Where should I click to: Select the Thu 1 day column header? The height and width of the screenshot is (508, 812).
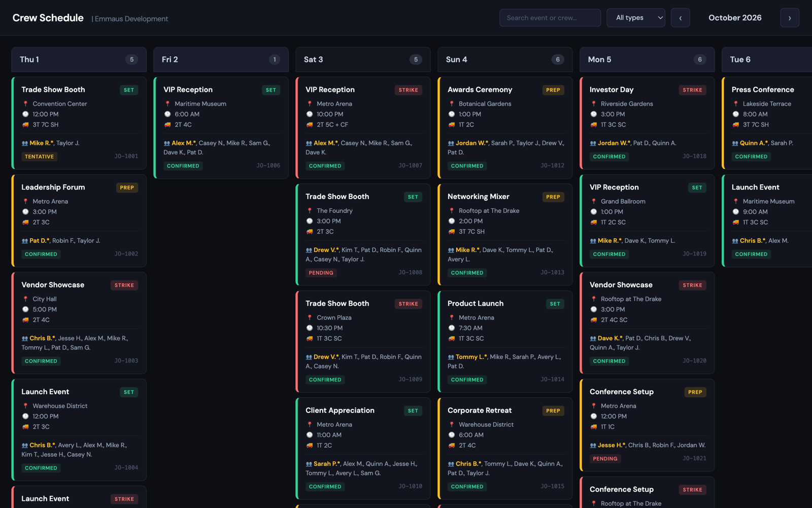pos(79,59)
